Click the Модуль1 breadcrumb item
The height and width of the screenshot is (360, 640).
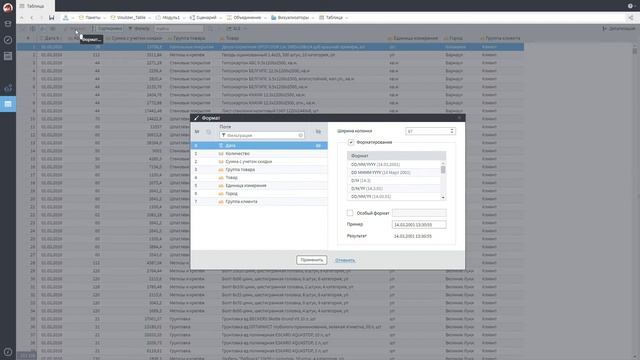click(x=168, y=18)
